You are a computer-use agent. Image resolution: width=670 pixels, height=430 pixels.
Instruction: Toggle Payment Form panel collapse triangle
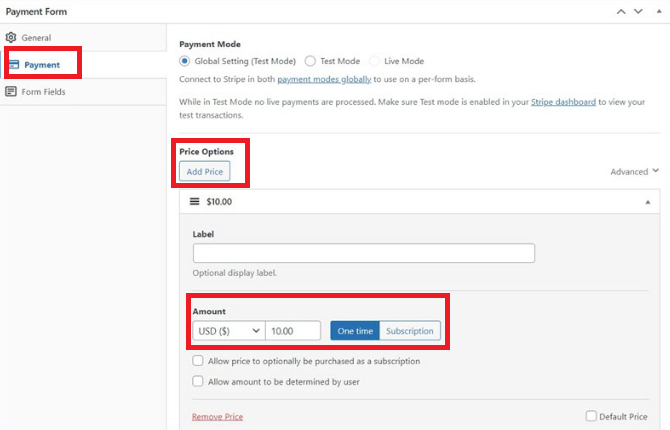pyautogui.click(x=659, y=12)
